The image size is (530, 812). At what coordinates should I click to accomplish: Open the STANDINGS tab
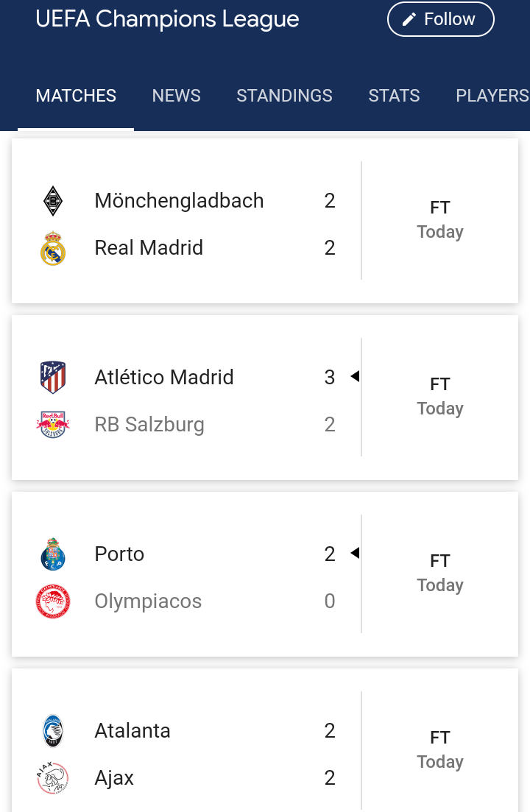pyautogui.click(x=285, y=96)
